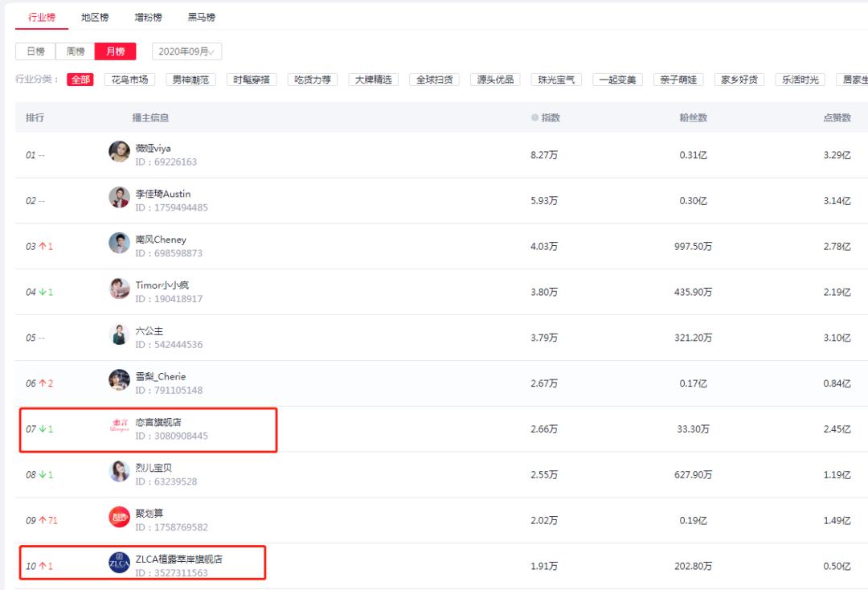This screenshot has height=590, width=868.
Task: Filter by 大牌精选 category
Action: coord(373,79)
